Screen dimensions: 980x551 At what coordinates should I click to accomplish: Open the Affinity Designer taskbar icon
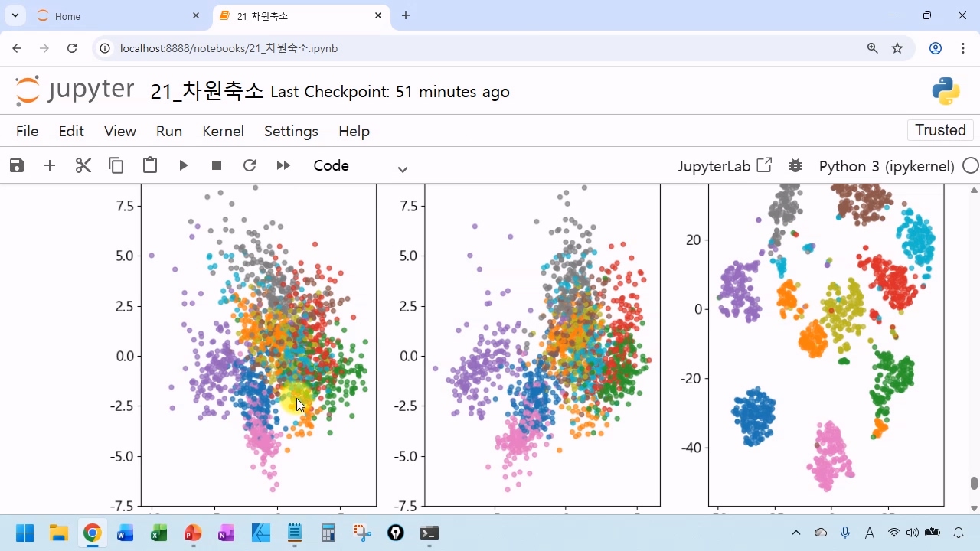point(260,533)
